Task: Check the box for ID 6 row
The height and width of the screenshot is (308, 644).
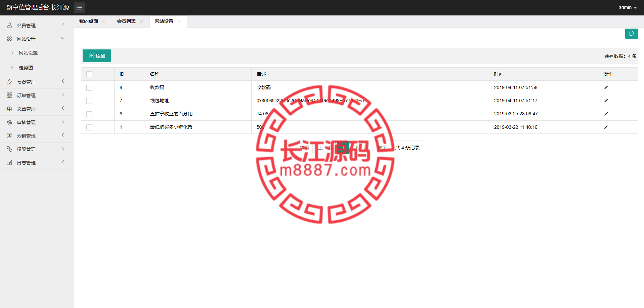Action: (x=89, y=114)
